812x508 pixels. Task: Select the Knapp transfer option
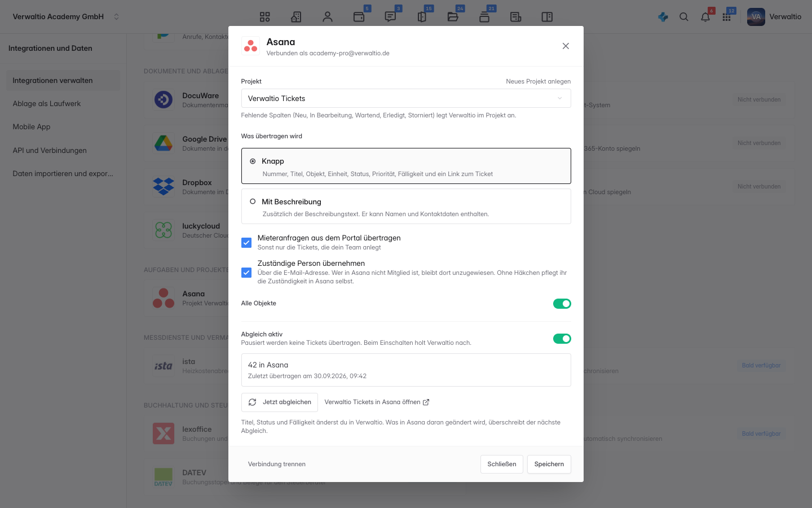pos(406,166)
